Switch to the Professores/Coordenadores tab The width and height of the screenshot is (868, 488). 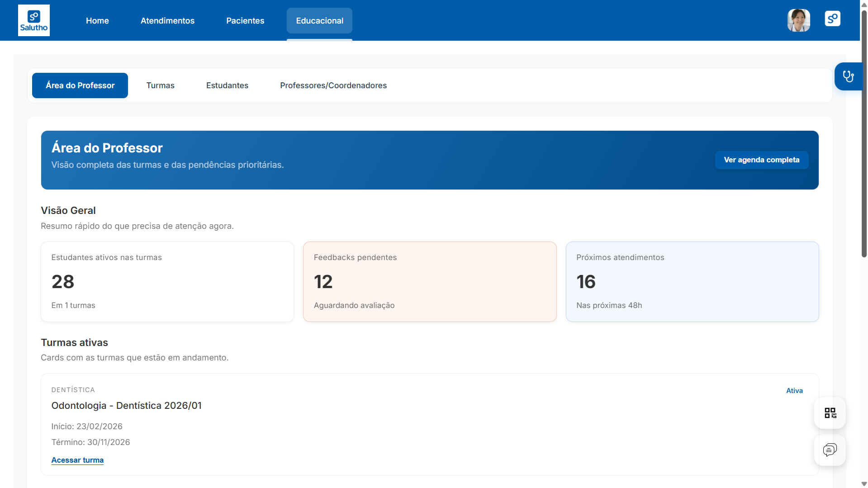click(x=333, y=85)
